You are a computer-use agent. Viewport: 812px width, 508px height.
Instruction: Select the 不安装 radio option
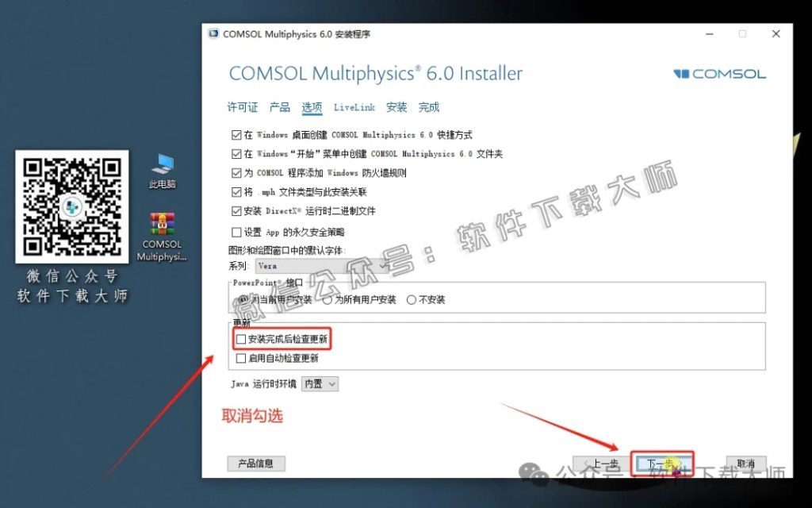click(411, 300)
